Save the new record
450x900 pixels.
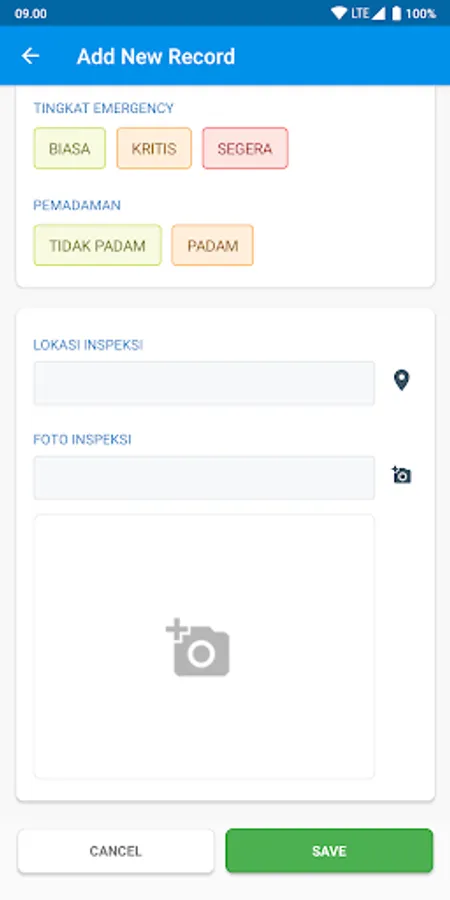(x=329, y=851)
